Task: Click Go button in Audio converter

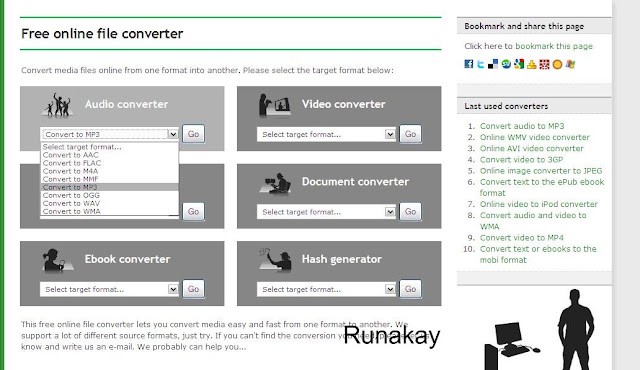Action: tap(193, 134)
